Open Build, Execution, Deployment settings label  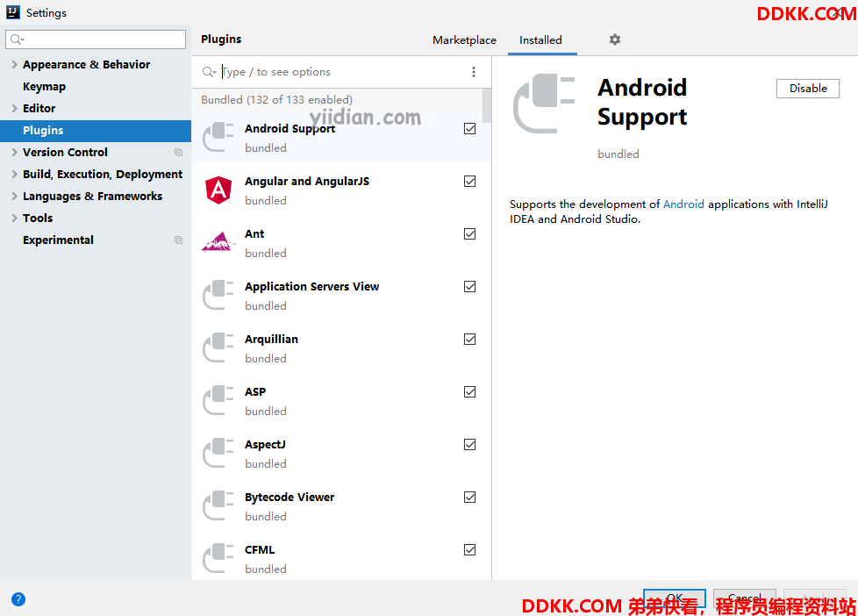(x=103, y=174)
